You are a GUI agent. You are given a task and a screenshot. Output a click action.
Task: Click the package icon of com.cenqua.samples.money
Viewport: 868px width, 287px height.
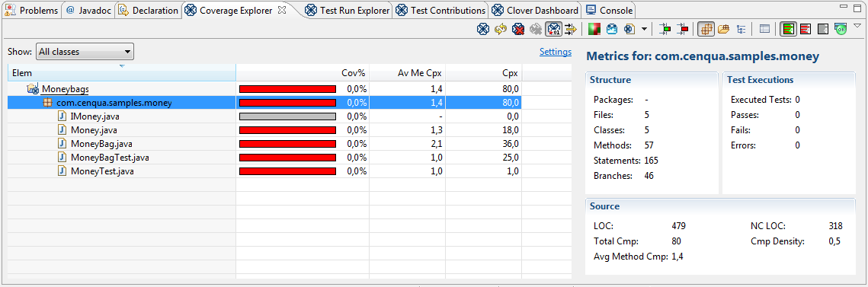coord(47,102)
